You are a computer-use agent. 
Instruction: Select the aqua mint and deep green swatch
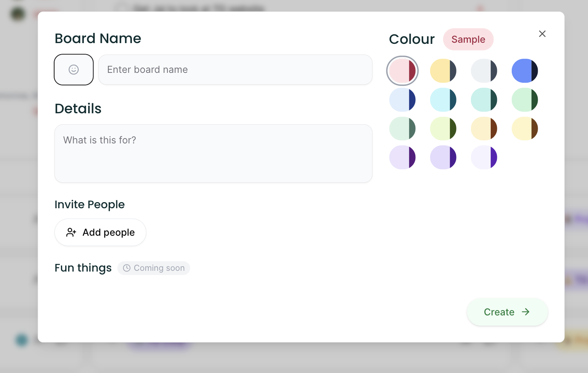click(484, 100)
